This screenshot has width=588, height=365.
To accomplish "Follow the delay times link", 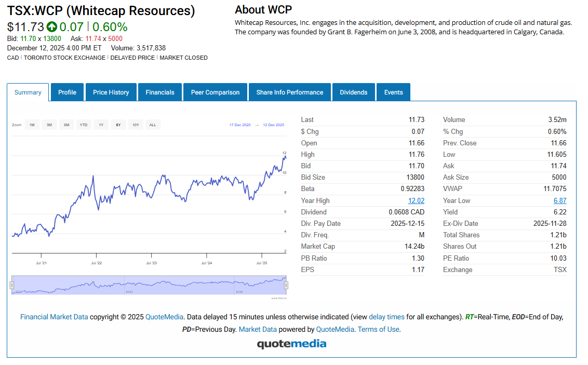I will (x=386, y=317).
